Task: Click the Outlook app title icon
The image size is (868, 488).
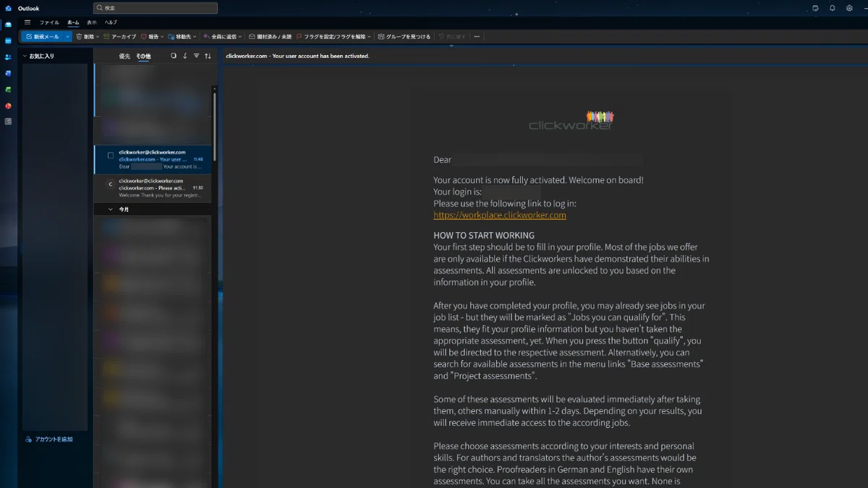Action: (x=8, y=8)
